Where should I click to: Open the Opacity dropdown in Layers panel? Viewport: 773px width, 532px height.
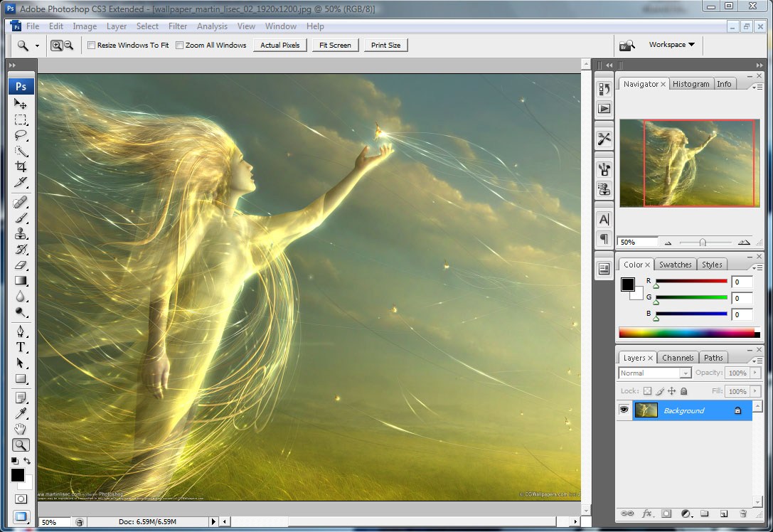756,373
